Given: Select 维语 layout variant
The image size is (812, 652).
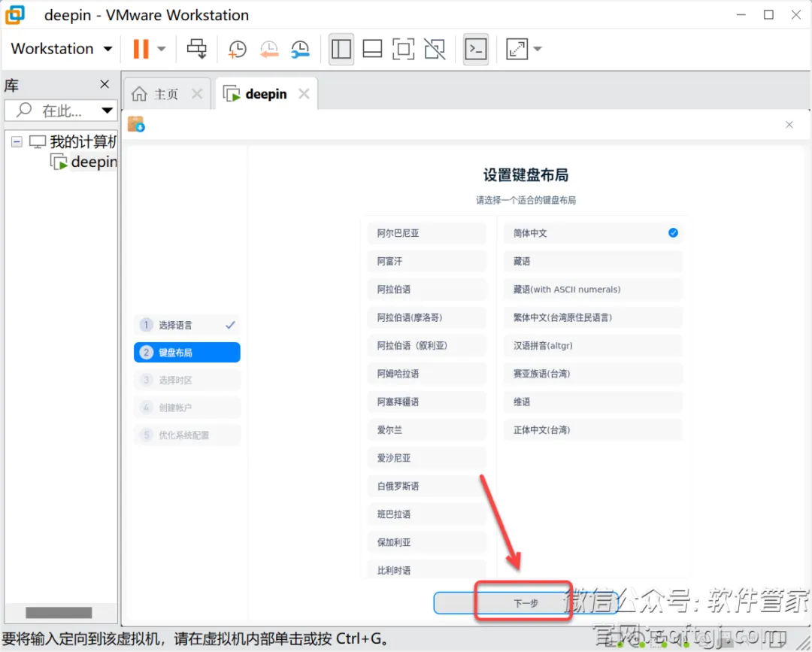Looking at the screenshot, I should tap(593, 402).
